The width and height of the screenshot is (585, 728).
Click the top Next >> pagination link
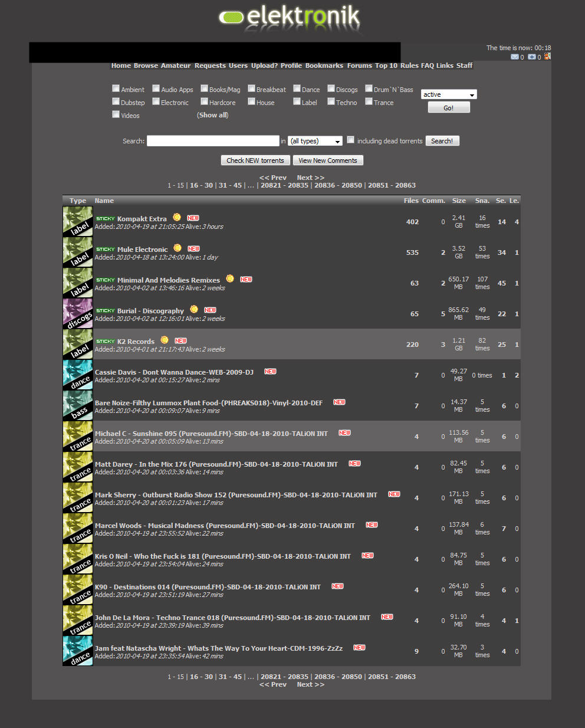coord(311,178)
